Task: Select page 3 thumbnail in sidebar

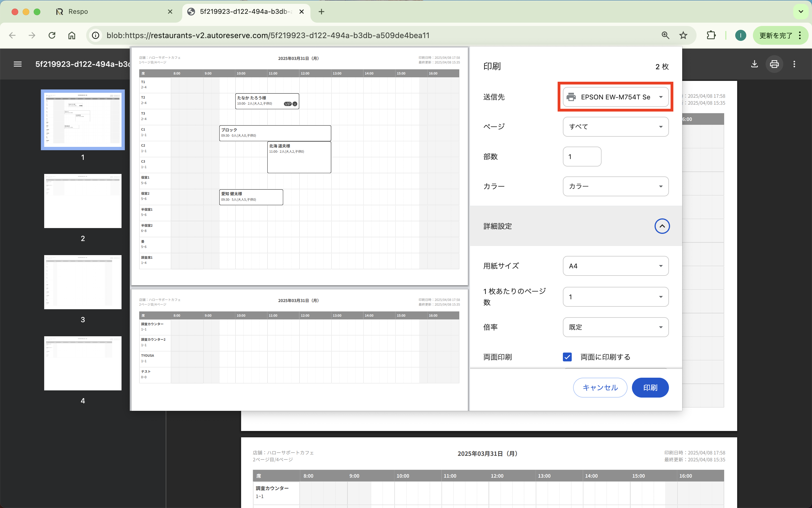Action: pyautogui.click(x=83, y=282)
